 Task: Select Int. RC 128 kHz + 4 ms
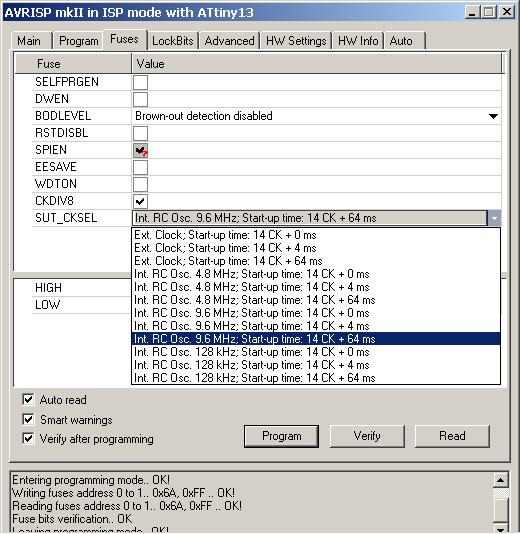coord(316,365)
